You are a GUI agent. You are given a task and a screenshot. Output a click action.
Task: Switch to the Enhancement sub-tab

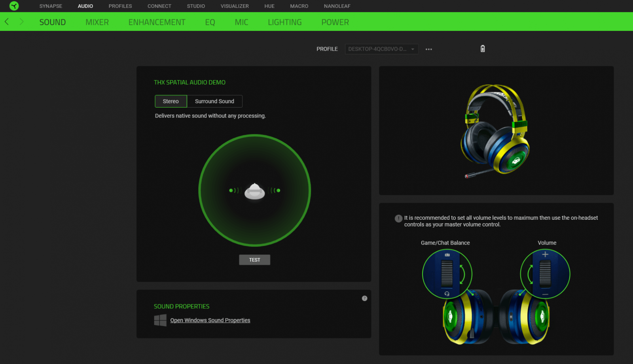click(157, 22)
